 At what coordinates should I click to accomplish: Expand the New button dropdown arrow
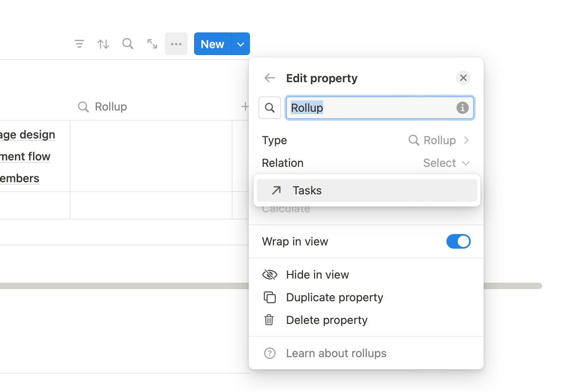pos(241,44)
